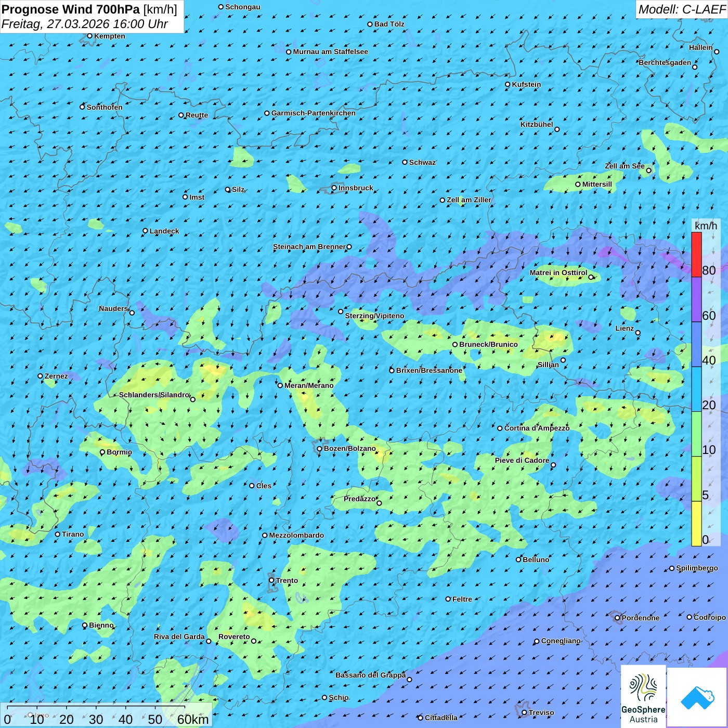Click the Predazzo city label
The width and height of the screenshot is (728, 728).
pyautogui.click(x=359, y=499)
